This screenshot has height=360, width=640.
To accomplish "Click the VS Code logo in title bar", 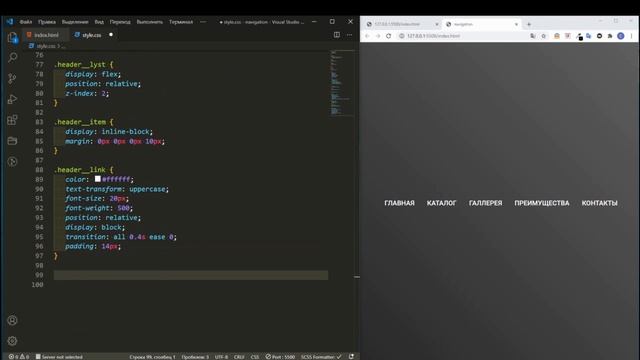I will (x=10, y=22).
